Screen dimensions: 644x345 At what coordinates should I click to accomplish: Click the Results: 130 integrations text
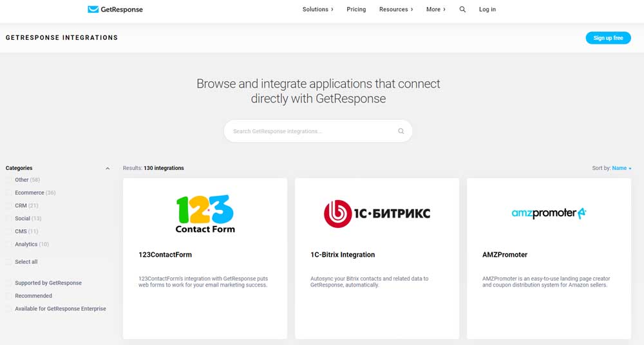pos(153,168)
